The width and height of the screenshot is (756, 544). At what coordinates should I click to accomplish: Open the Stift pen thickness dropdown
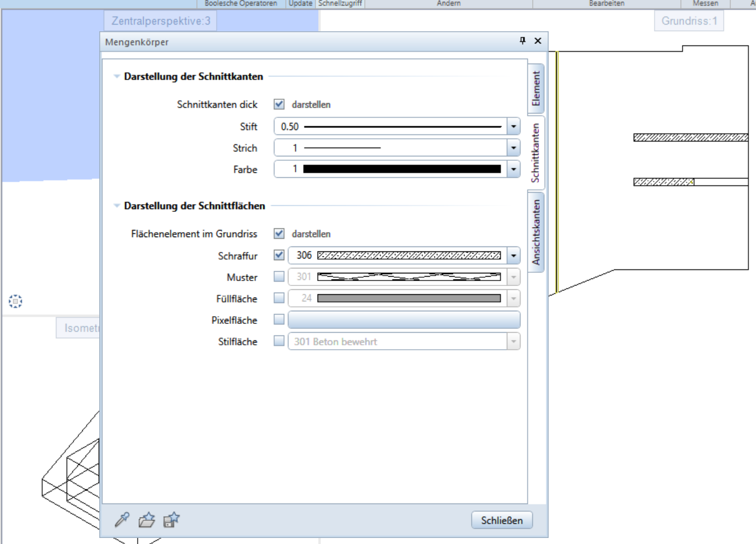(x=513, y=127)
